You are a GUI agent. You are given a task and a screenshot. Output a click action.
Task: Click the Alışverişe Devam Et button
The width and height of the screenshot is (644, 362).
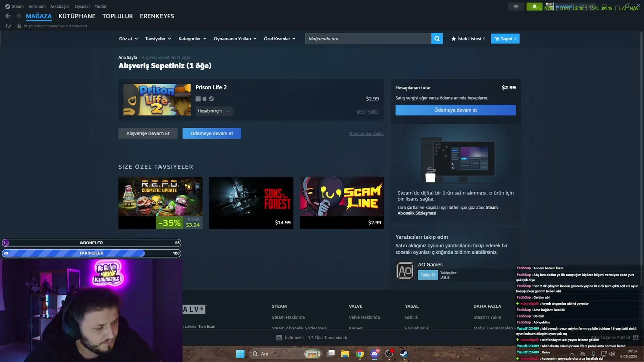click(148, 133)
